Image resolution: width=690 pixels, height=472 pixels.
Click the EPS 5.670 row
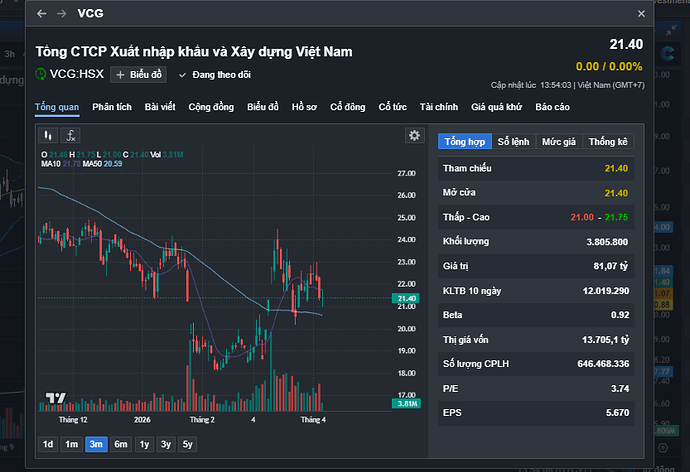[x=536, y=413]
